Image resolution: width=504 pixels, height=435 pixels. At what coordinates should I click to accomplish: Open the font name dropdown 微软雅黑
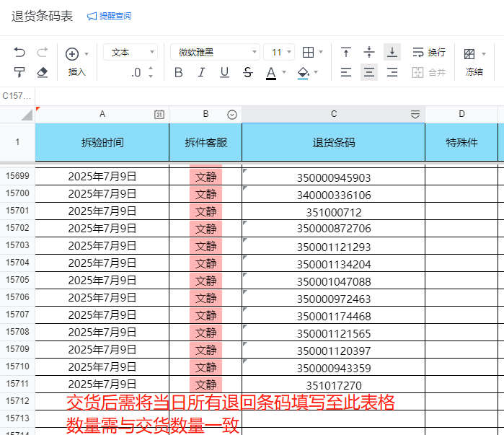(215, 53)
